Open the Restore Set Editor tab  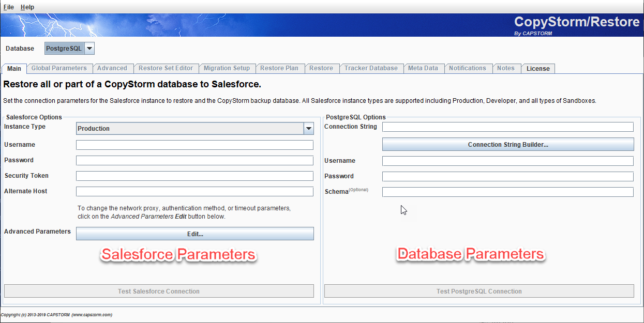166,68
